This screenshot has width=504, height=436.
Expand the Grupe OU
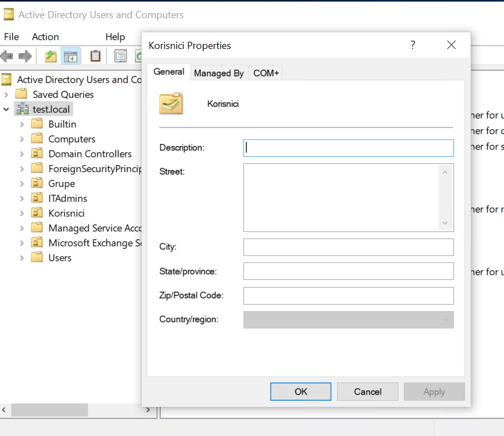tap(21, 184)
